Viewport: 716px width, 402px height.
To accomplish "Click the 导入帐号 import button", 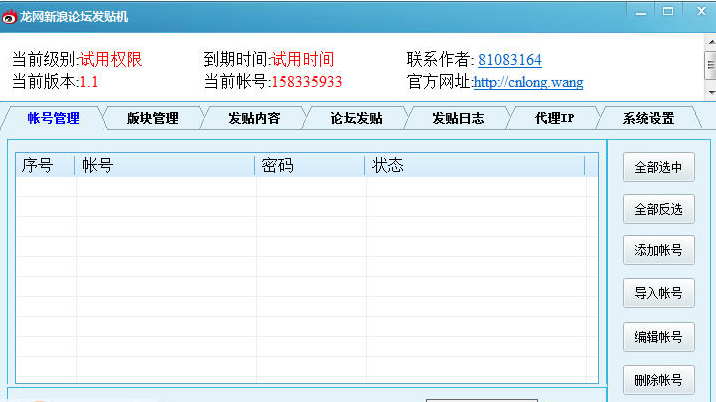I will (x=658, y=293).
